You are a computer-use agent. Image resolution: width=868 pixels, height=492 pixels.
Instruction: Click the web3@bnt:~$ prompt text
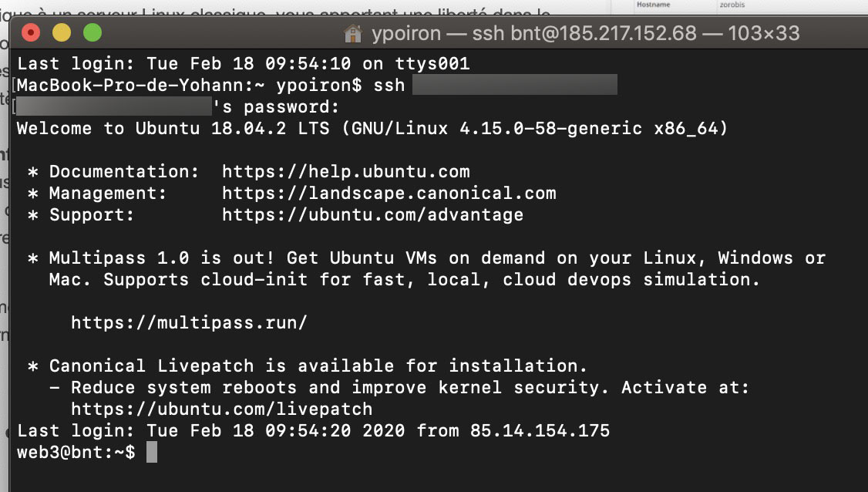click(76, 453)
